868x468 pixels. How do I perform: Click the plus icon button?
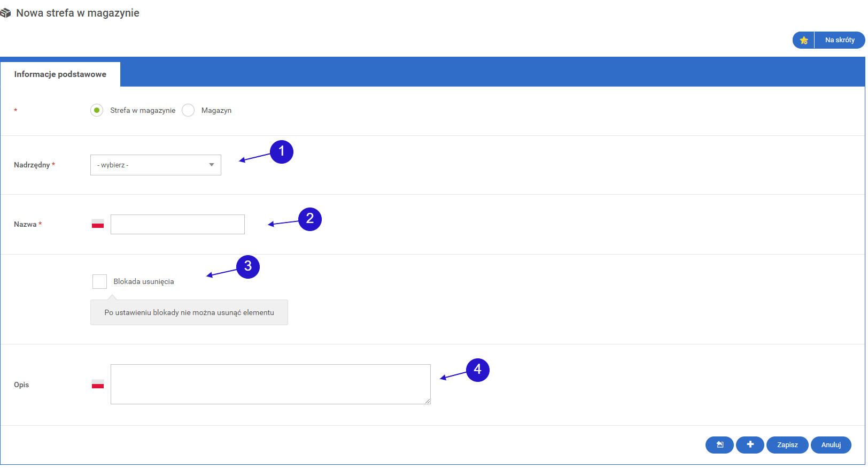750,445
